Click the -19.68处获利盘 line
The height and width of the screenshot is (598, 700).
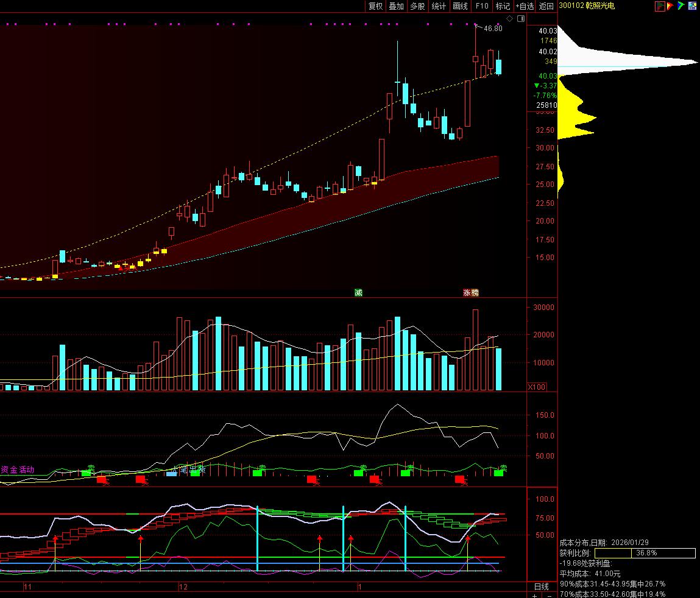point(586,563)
